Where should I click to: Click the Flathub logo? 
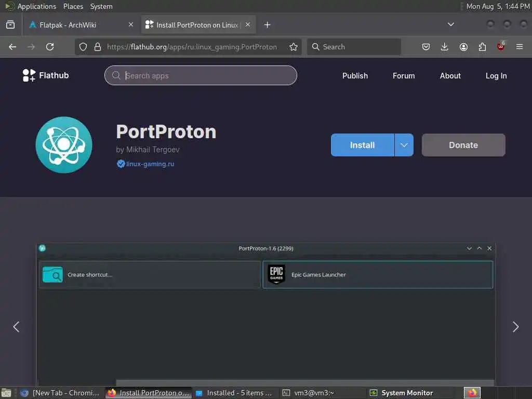(46, 75)
